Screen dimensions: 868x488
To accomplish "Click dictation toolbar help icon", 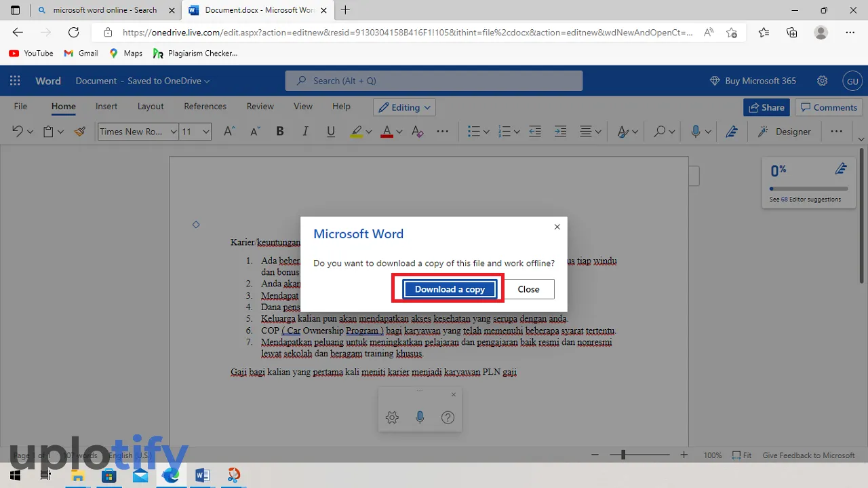I will 448,417.
